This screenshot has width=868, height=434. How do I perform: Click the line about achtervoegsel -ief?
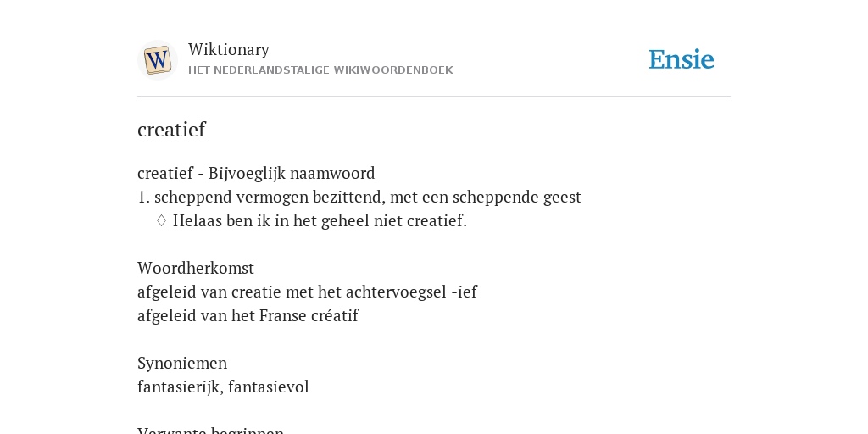pos(307,292)
